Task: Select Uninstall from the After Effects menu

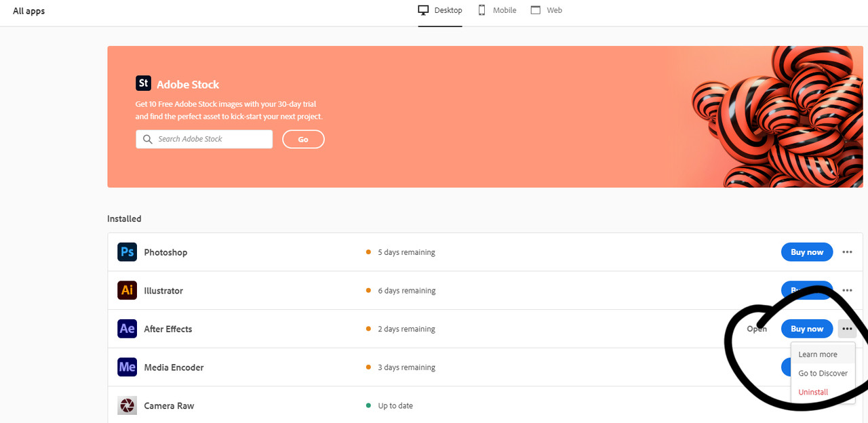Action: pos(823,392)
